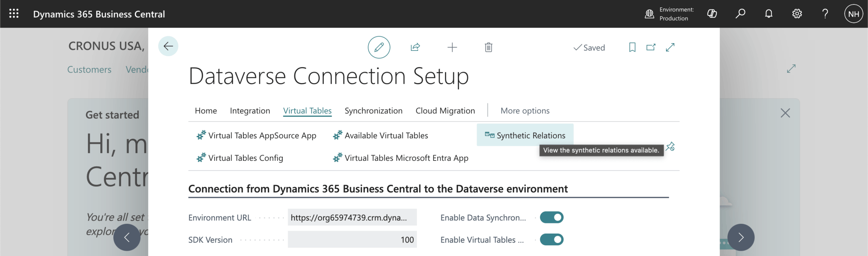Toggle Enable Data Synchronization switch
This screenshot has width=868, height=256.
pos(551,218)
